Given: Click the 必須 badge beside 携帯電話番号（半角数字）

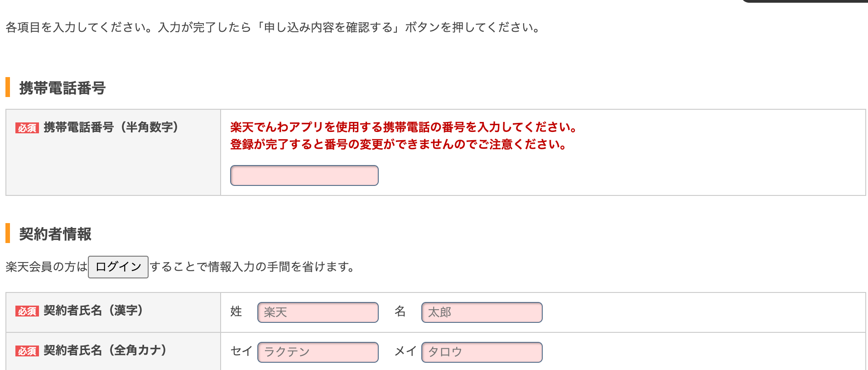Looking at the screenshot, I should pyautogui.click(x=27, y=128).
